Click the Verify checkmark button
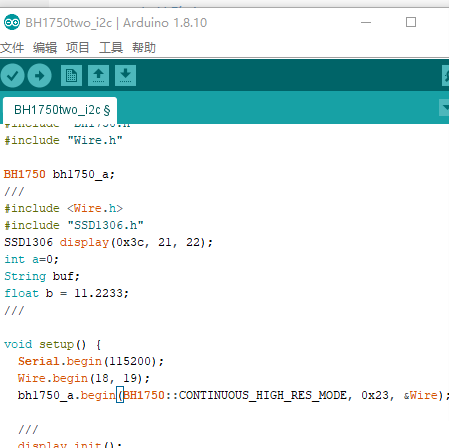Screen dimensions: 449x448 coord(12,76)
